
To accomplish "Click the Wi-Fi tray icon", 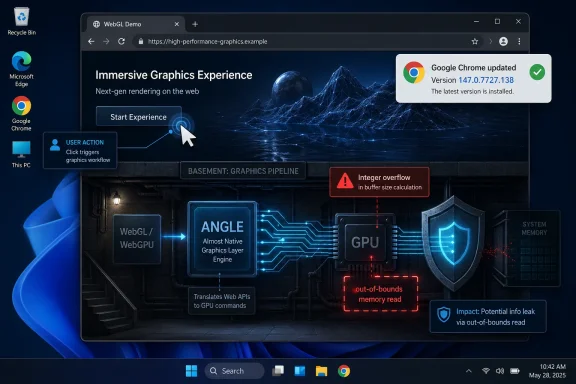I will coord(486,371).
